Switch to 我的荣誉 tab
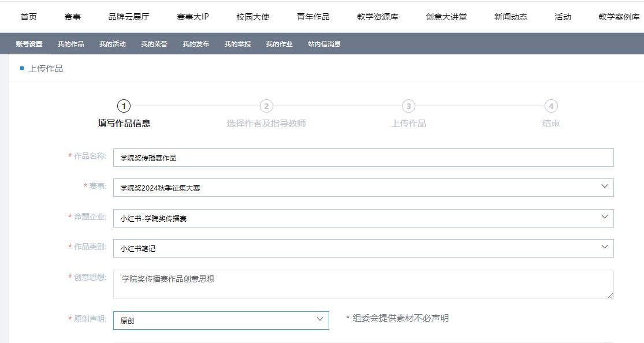 coord(154,44)
